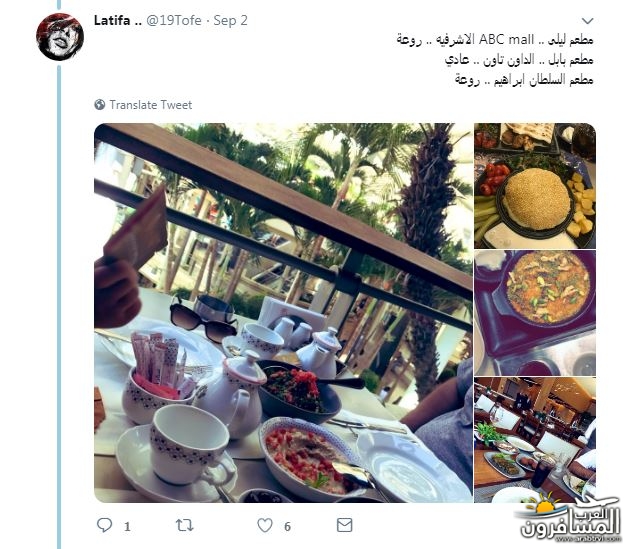Retweet this post using the retweet icon
628x549 pixels.
point(185,525)
